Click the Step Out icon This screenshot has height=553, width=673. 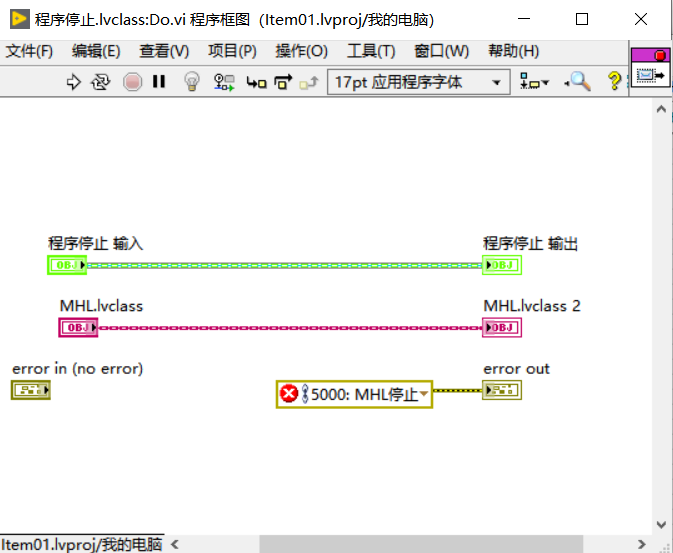309,82
